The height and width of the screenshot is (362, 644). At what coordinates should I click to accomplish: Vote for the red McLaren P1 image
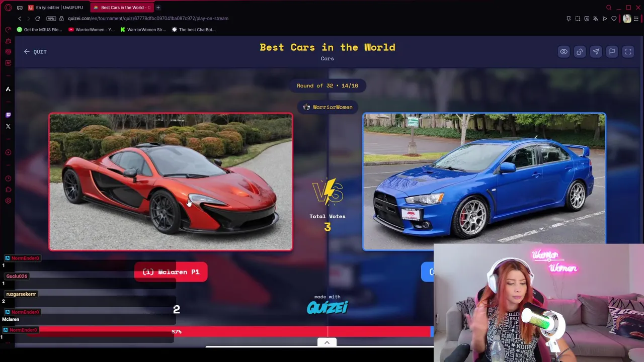click(x=171, y=182)
